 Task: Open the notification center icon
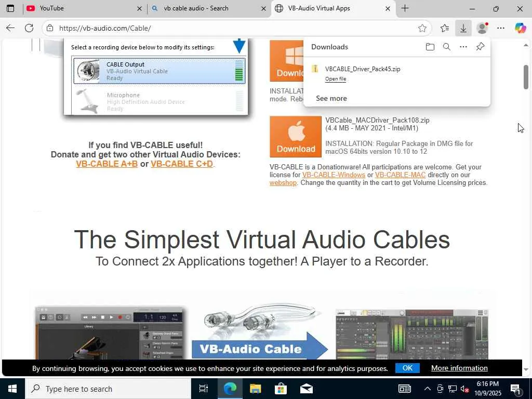pyautogui.click(x=515, y=389)
